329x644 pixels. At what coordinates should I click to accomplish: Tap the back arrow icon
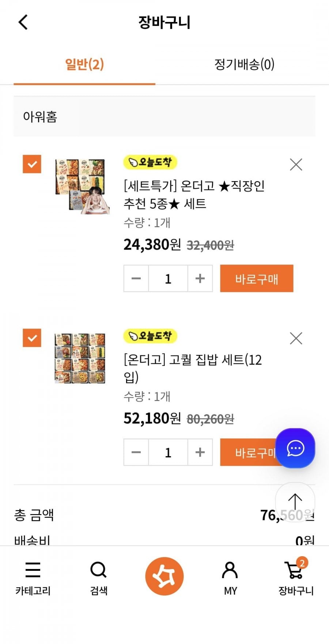coord(23,22)
